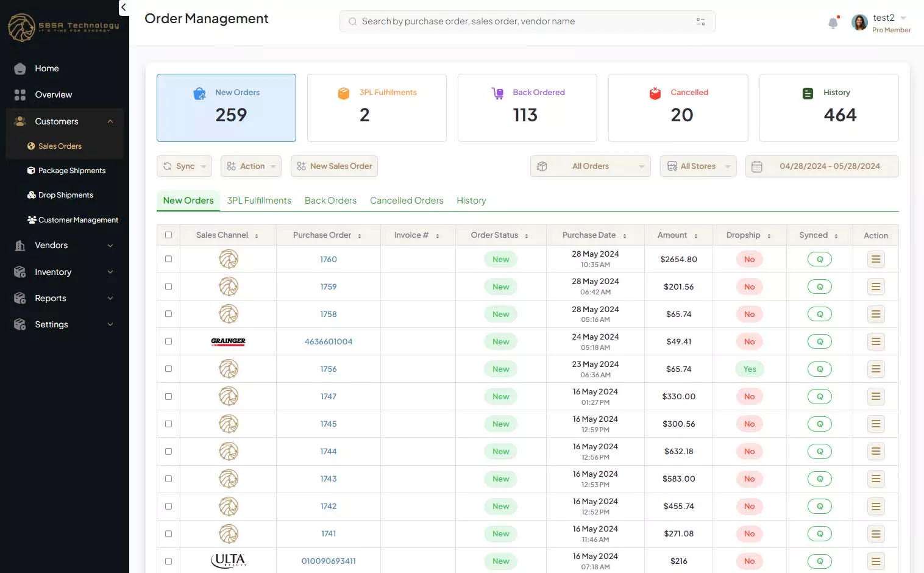Click synced icon for order 010090693411
Viewport: 924px width, 573px height.
[820, 561]
